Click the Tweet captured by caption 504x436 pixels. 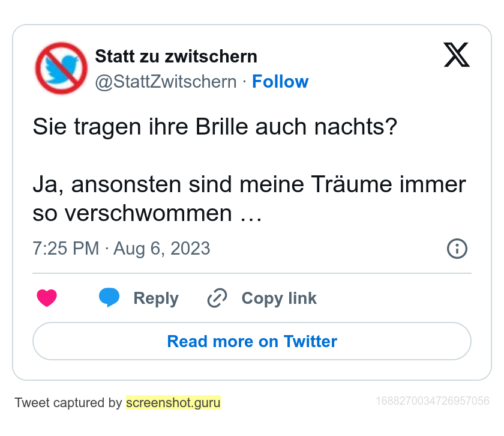pyautogui.click(x=68, y=402)
